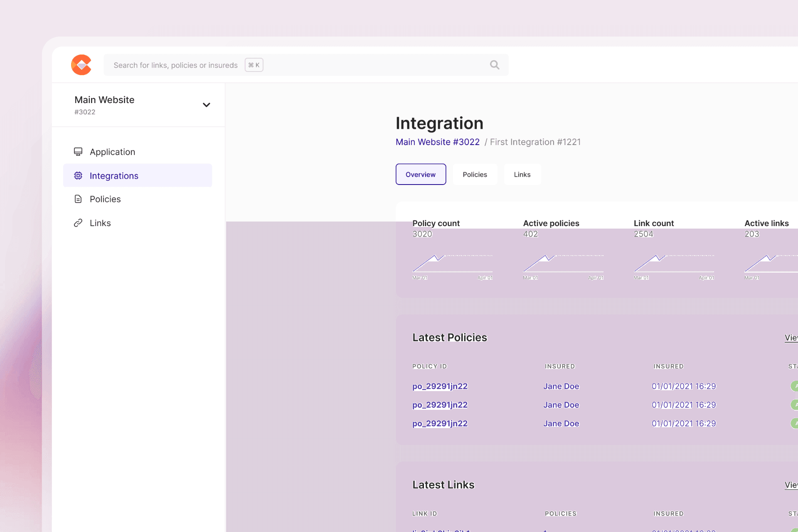Click the keyboard shortcut badge ⌘K
The image size is (798, 532).
(x=254, y=65)
